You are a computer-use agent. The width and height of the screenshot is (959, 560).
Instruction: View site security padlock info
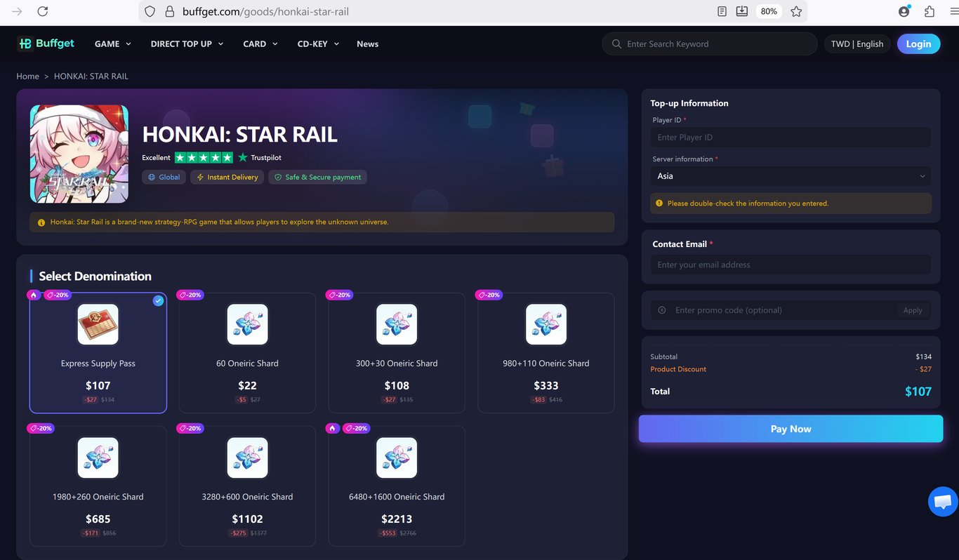[x=169, y=11]
